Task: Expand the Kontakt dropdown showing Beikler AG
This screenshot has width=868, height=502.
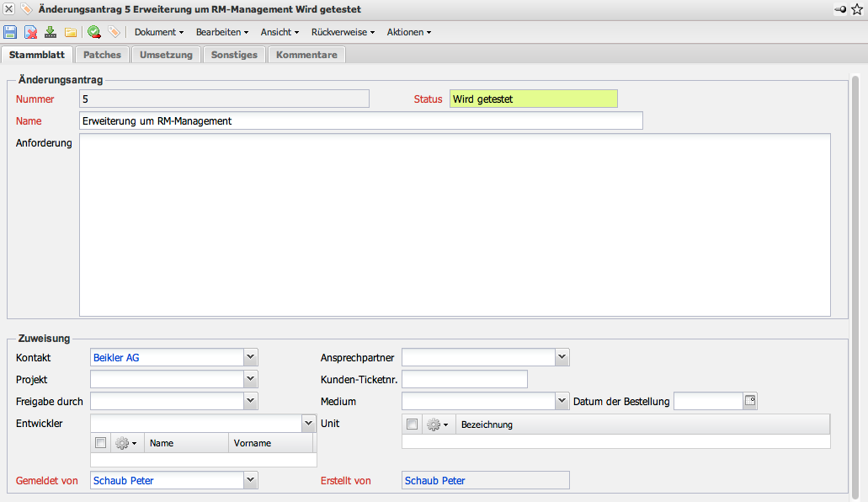Action: (250, 357)
